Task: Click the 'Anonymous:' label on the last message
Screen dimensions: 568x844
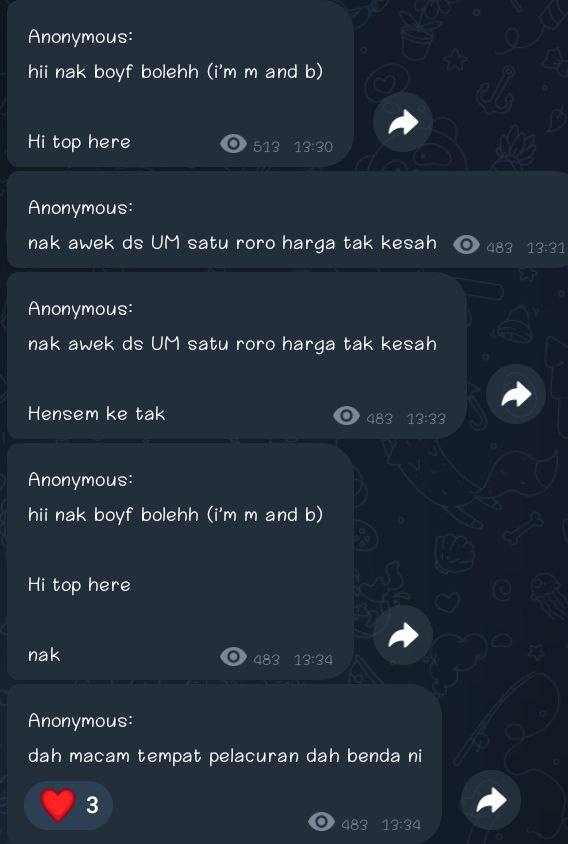Action: tap(80, 720)
